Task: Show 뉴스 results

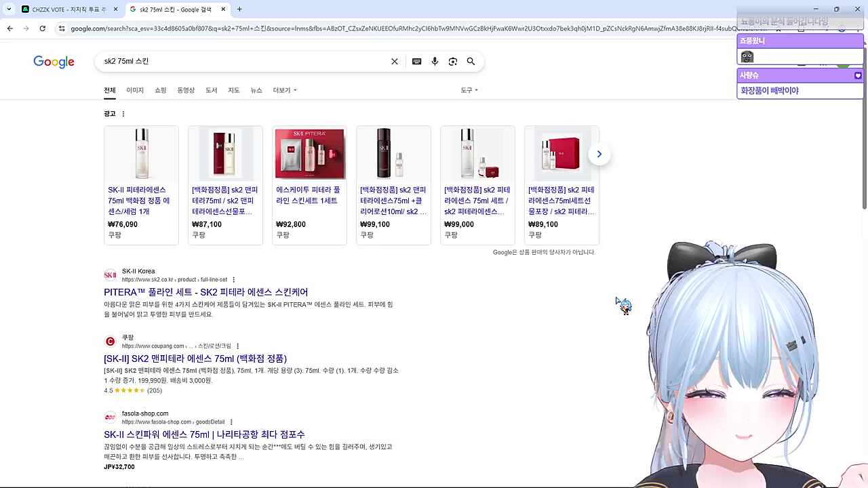Action: pyautogui.click(x=256, y=90)
